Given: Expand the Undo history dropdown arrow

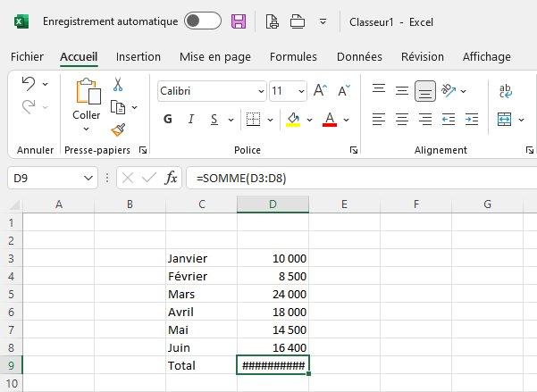Looking at the screenshot, I should pyautogui.click(x=46, y=84).
